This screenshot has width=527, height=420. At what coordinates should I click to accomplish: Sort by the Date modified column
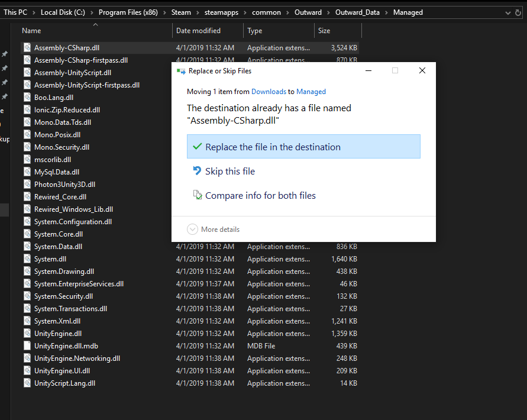tap(198, 31)
